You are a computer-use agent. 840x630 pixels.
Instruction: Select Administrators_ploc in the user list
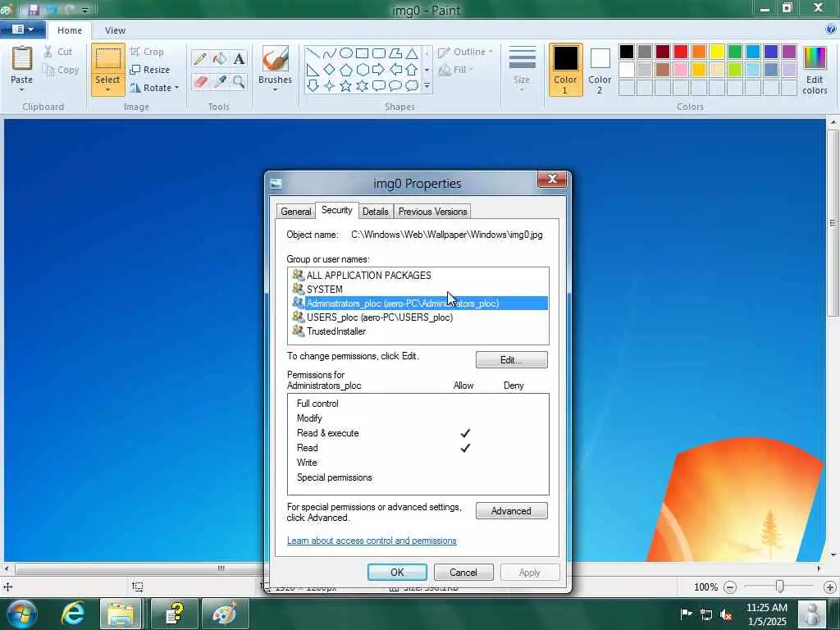418,304
